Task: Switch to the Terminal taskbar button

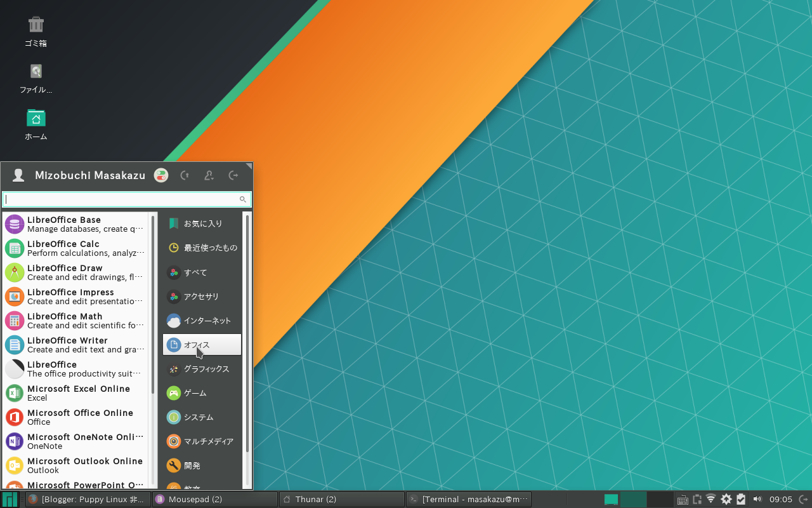Action: 468,499
